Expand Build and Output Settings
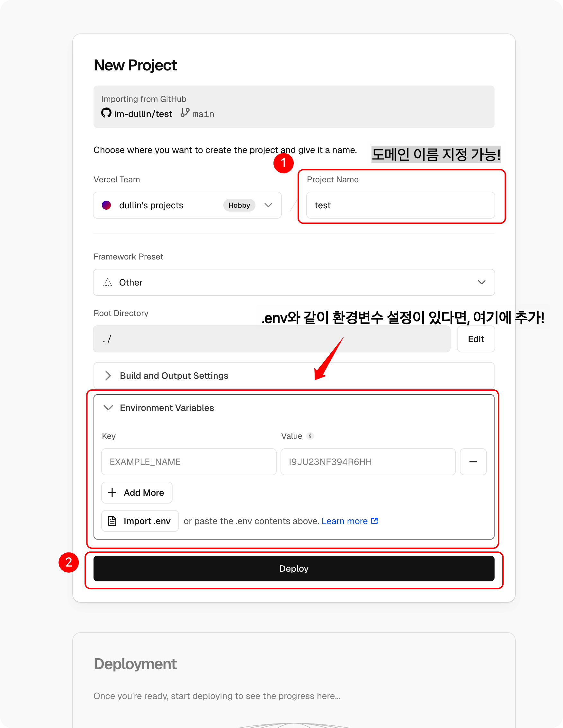563x728 pixels. 294,376
